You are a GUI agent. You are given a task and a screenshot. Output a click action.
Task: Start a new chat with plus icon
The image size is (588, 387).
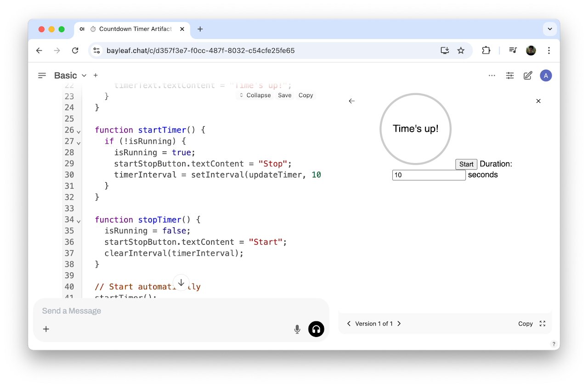96,75
